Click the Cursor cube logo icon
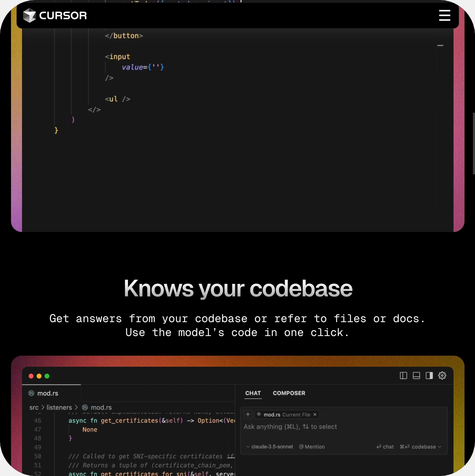Image resolution: width=475 pixels, height=476 pixels. coord(29,15)
